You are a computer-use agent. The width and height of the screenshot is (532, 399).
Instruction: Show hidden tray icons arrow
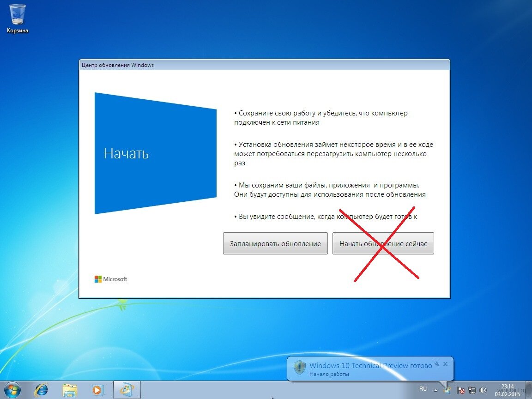[435, 390]
